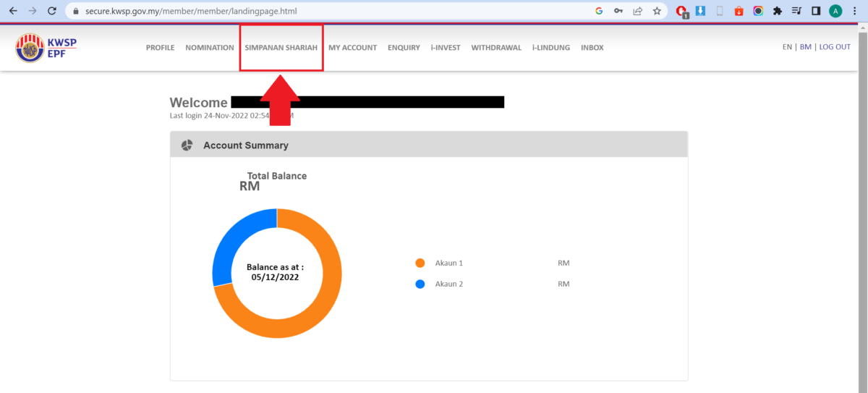Switch language to BM
This screenshot has height=393, width=868.
805,47
